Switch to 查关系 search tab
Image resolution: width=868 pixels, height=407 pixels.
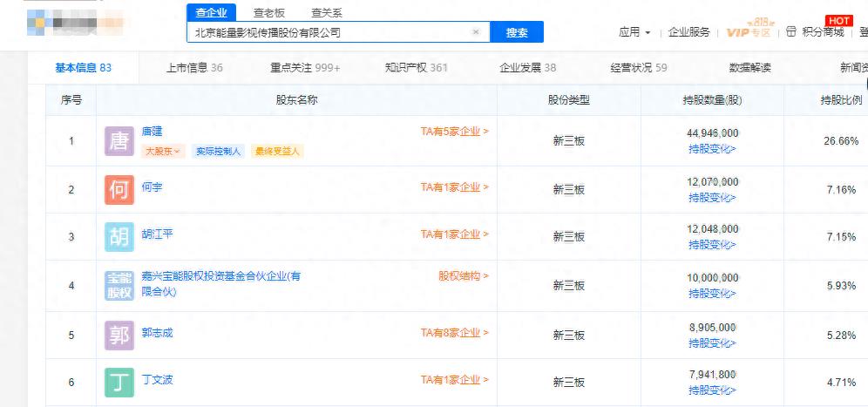point(327,13)
